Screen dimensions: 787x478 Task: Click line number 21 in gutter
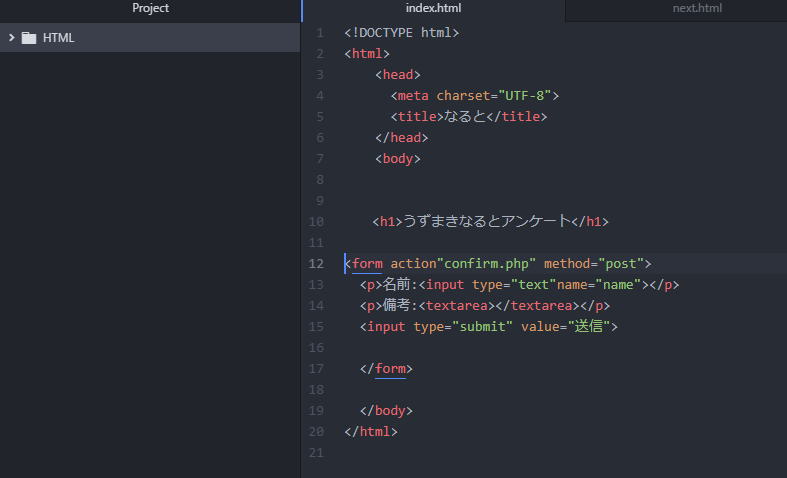click(x=316, y=453)
